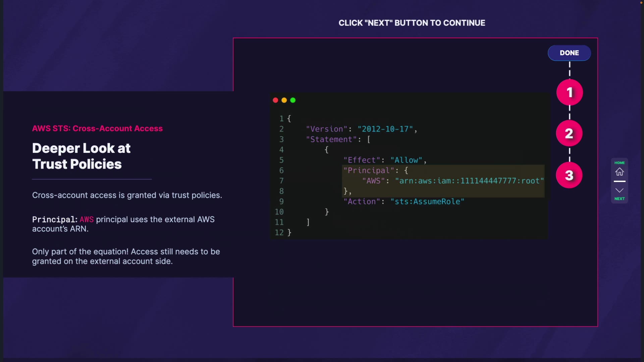Click the orange dot in top-right corner
This screenshot has width=644, height=362.
641,3
